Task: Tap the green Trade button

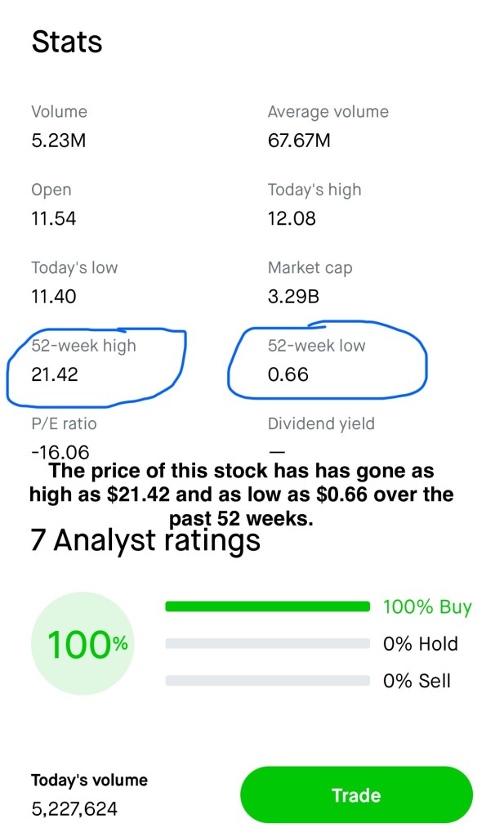Action: tap(356, 795)
